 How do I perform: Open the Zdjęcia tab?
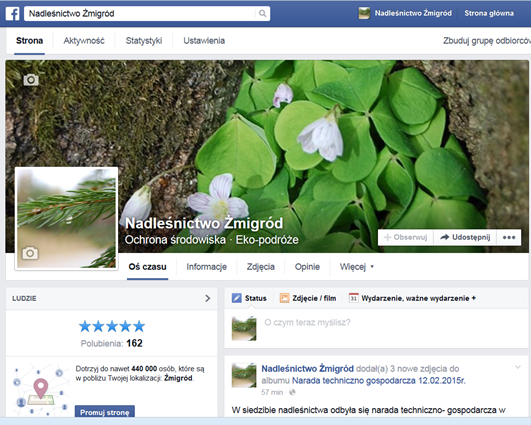click(x=261, y=267)
